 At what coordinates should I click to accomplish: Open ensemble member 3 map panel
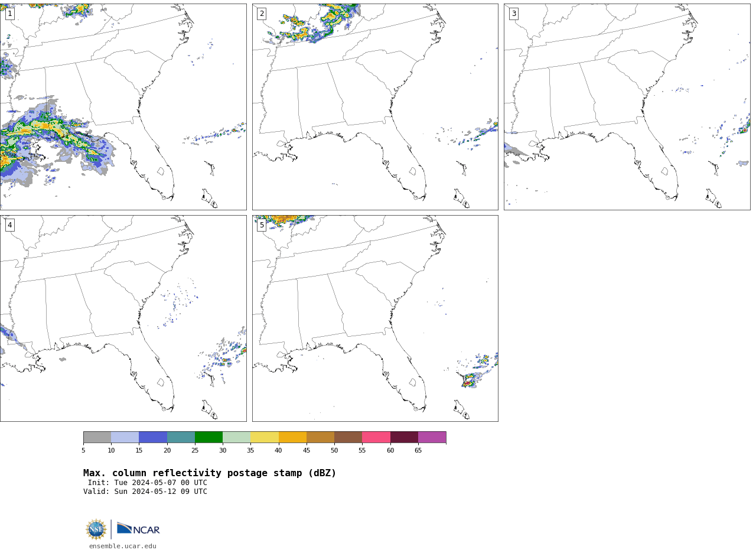coord(627,107)
